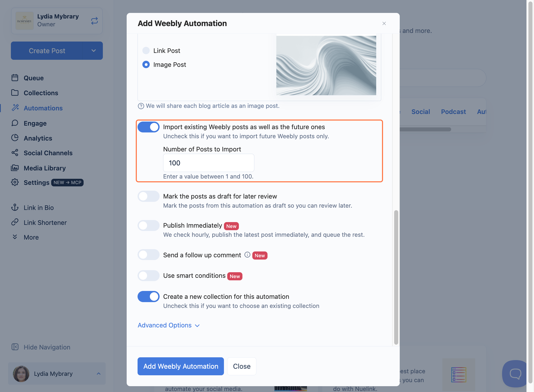Open the Automations menu item
The width and height of the screenshot is (534, 392).
(43, 108)
